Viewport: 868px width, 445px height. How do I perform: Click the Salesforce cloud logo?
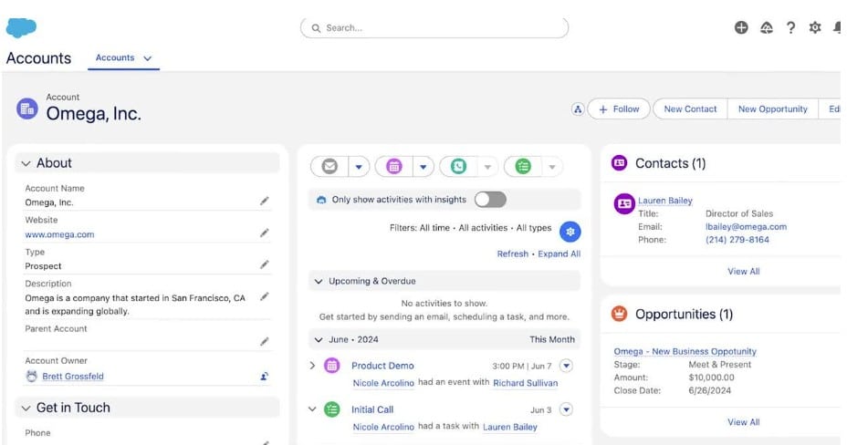(x=21, y=27)
